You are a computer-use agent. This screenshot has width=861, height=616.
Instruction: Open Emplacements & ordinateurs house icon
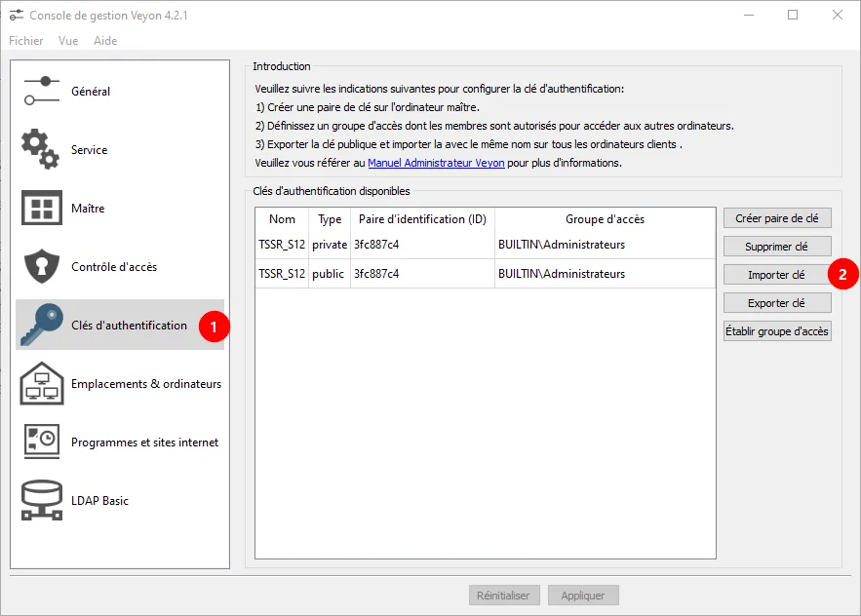(x=42, y=383)
